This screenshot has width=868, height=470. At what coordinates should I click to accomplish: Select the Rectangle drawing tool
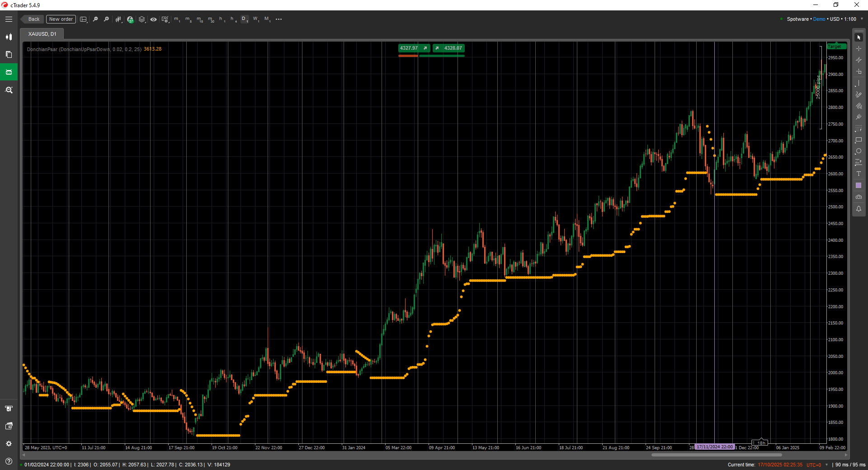(858, 140)
